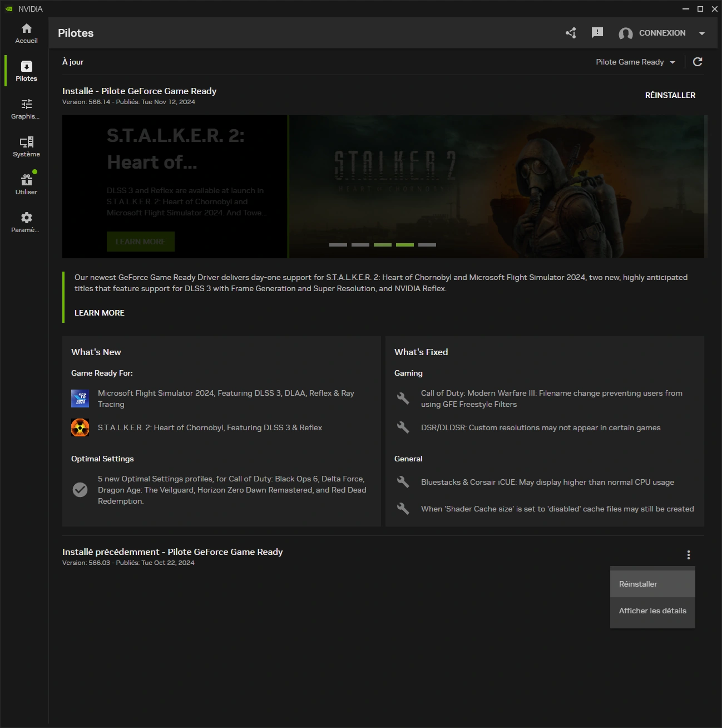Screen dimensions: 722x728
Task: Click the 'Pilotes' page title
Action: 76,33
